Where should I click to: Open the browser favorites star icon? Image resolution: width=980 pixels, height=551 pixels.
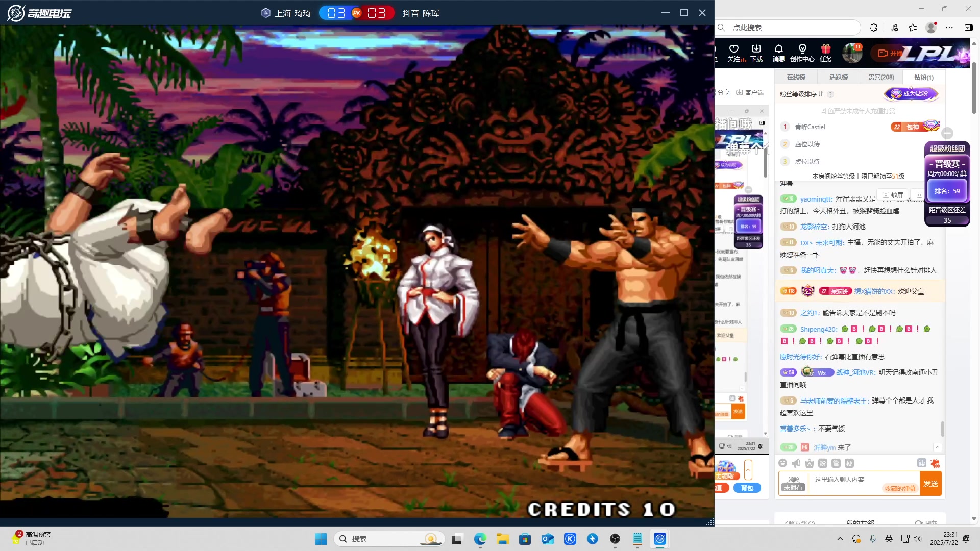coord(913,28)
